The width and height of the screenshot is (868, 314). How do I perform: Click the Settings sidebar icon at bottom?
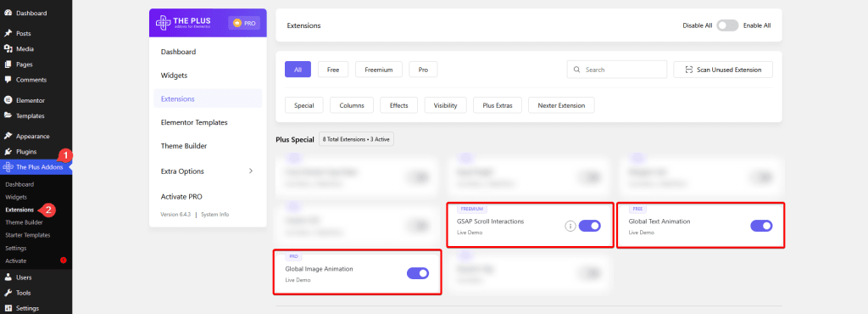[8, 308]
